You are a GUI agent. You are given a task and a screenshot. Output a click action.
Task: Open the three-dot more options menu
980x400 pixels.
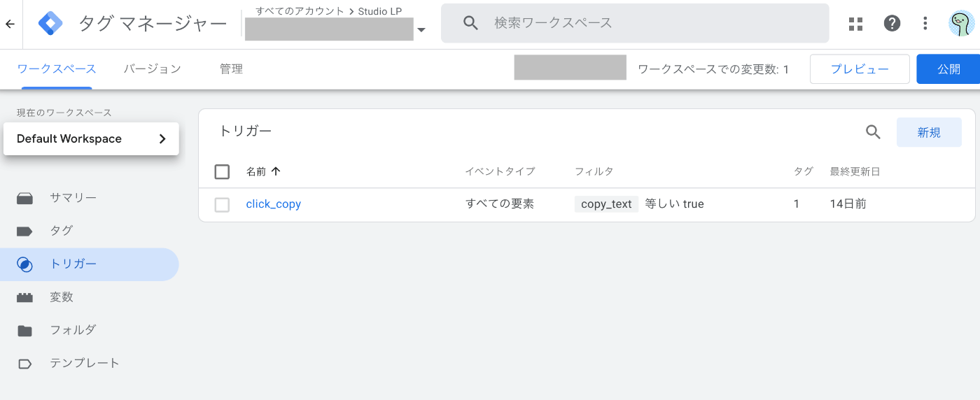pyautogui.click(x=925, y=24)
